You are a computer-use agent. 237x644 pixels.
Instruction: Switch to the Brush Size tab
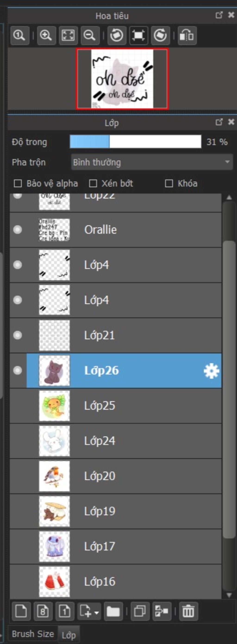coord(33,634)
